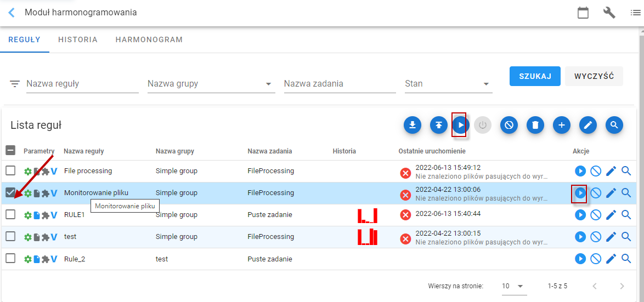Click the error icon in RULE1 row
This screenshot has height=302, width=644.
click(x=405, y=215)
